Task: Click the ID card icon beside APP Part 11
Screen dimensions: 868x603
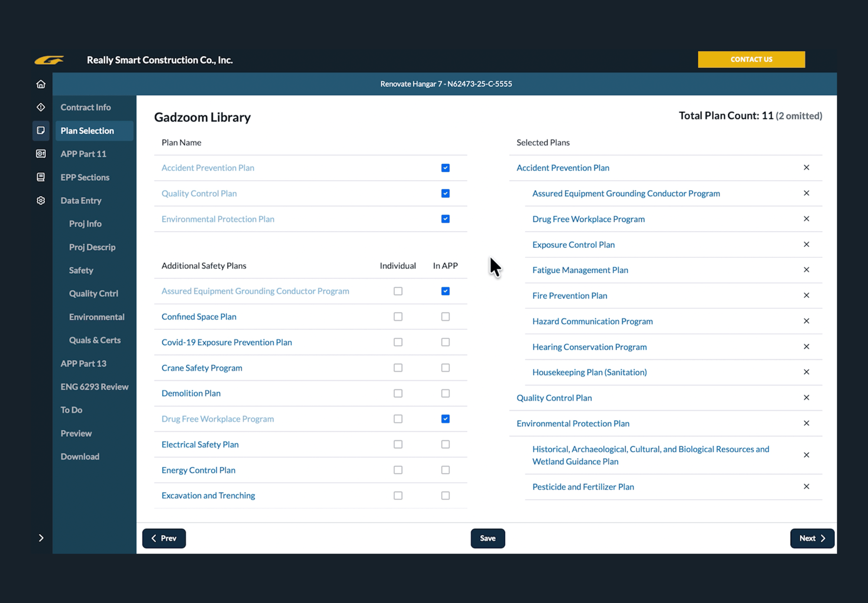Action: [x=41, y=154]
